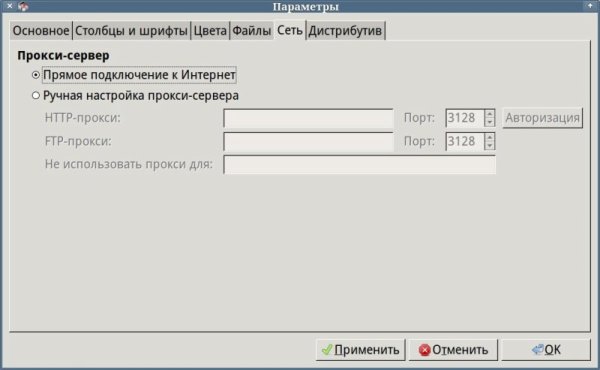Click the FTP proxy port number field
Viewport: 600px width, 370px height.
[x=465, y=142]
